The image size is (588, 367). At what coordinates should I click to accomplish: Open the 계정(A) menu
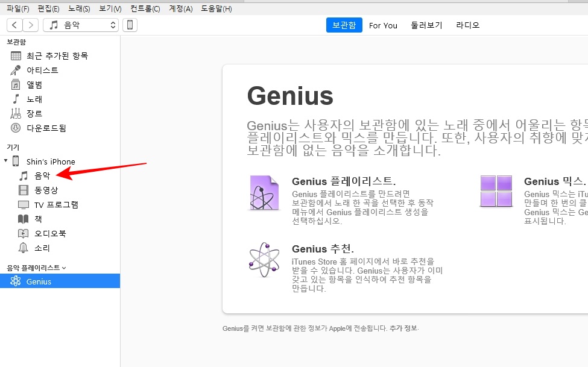click(x=180, y=8)
